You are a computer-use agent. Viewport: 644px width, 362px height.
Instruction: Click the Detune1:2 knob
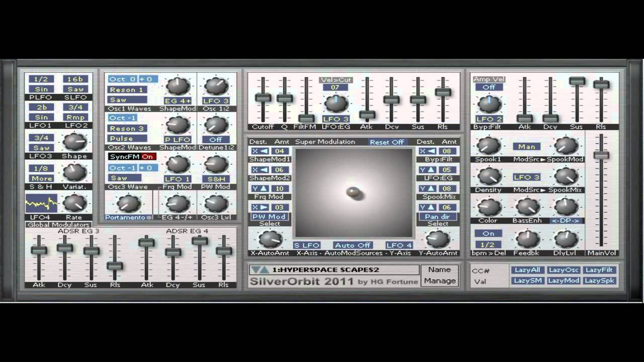216,125
